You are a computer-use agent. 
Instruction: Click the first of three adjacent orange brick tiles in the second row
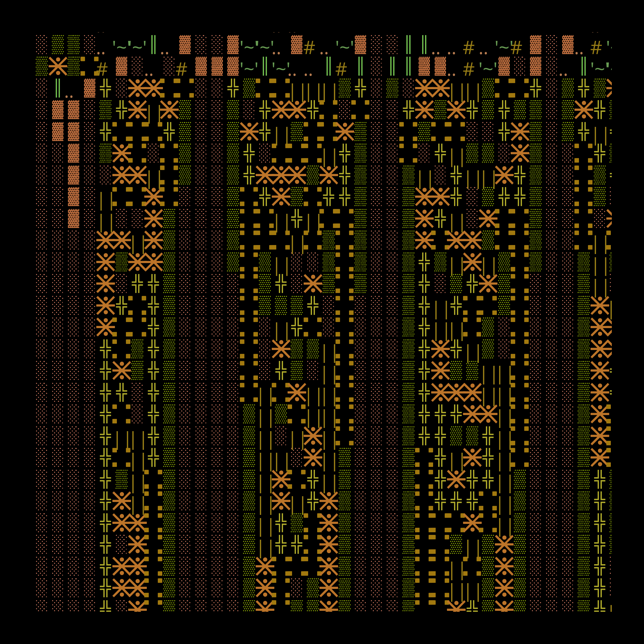201,66
